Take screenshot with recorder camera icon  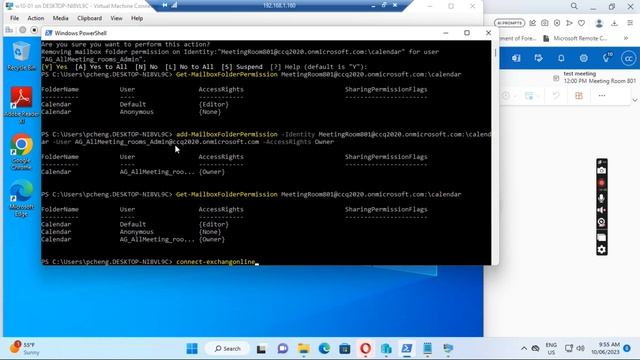click(601, 171)
